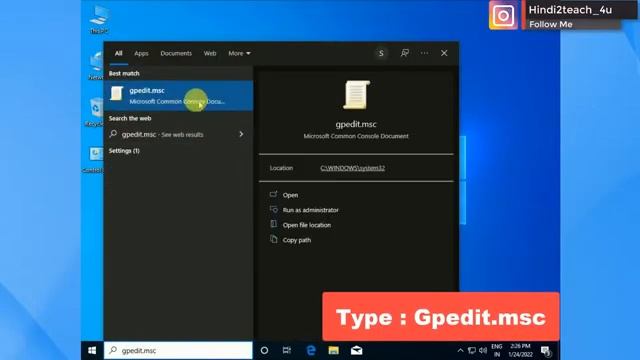This screenshot has width=640, height=360.
Task: Click the Instagram logo overlay
Action: click(x=503, y=16)
